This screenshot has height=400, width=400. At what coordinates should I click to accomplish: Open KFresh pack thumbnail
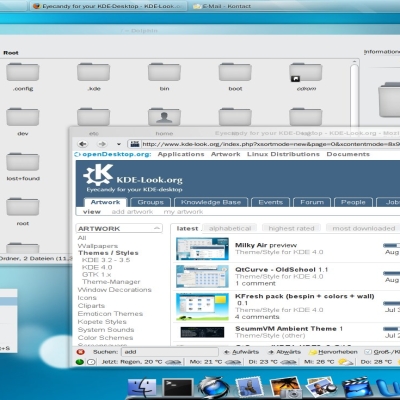tap(202, 307)
